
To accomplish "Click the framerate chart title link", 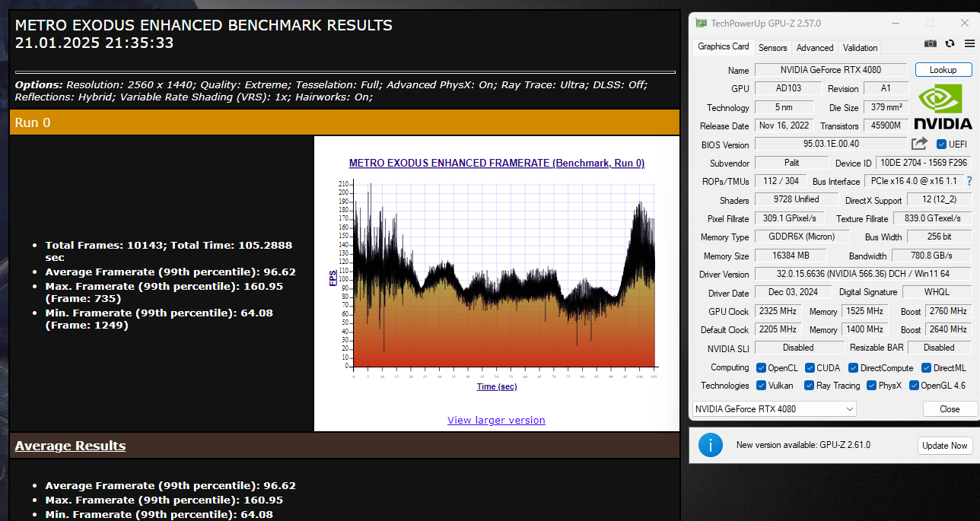I will (497, 163).
